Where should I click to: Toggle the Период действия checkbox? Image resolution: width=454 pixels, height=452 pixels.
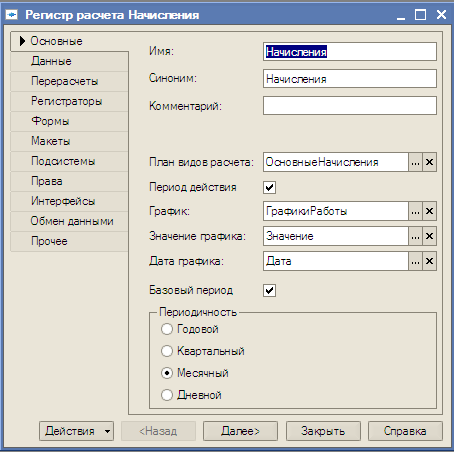tap(269, 187)
